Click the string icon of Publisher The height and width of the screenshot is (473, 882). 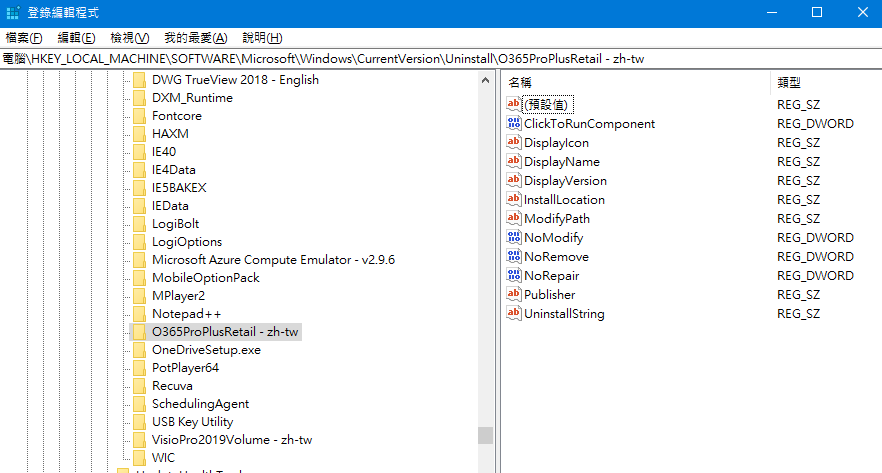514,294
